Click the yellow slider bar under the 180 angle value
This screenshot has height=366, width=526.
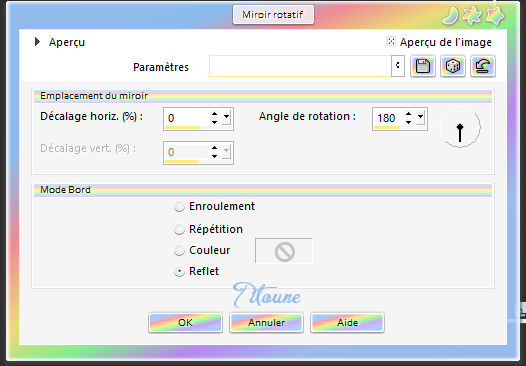[387, 127]
